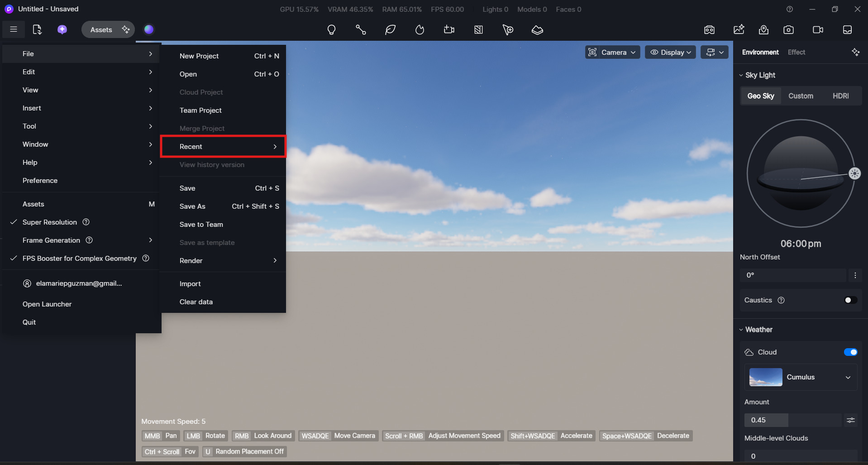Select the HDRI sky light option
Viewport: 868px width, 465px height.
point(840,96)
